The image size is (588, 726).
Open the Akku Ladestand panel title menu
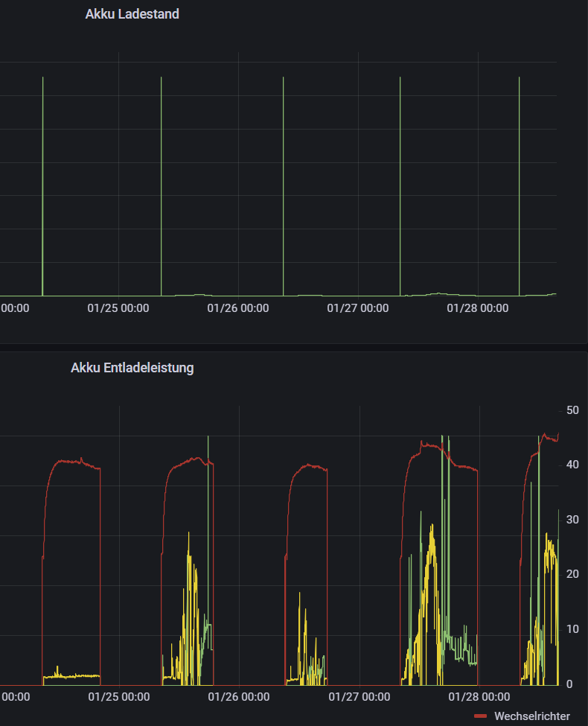132,14
